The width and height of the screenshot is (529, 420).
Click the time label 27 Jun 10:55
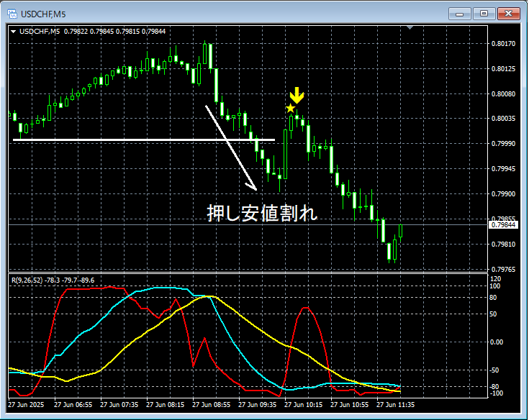coord(349,404)
